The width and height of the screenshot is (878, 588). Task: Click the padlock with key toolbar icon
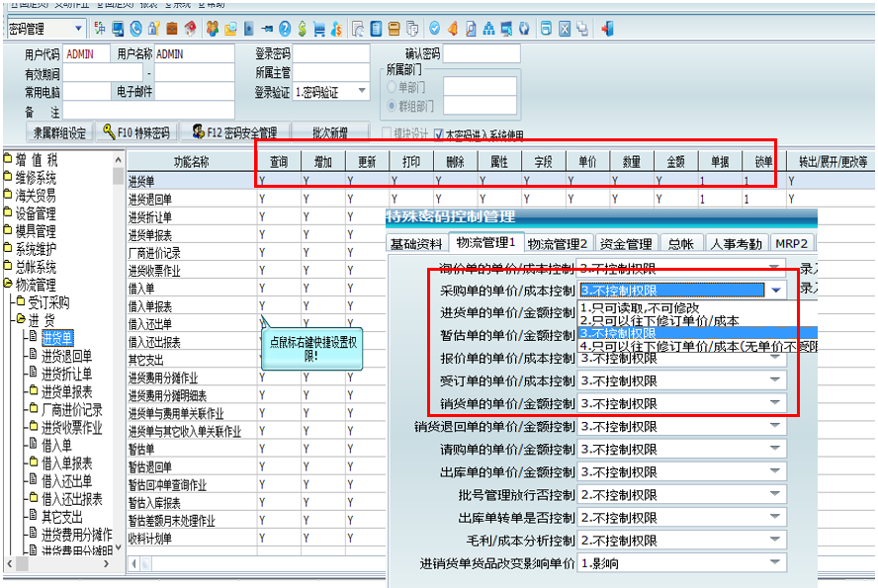[154, 28]
